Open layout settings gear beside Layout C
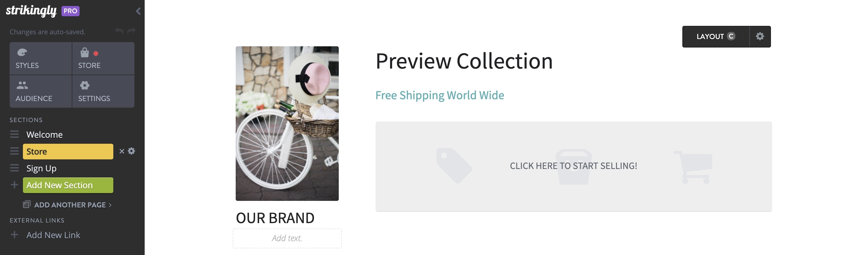This screenshot has height=255, width=868. pyautogui.click(x=759, y=36)
